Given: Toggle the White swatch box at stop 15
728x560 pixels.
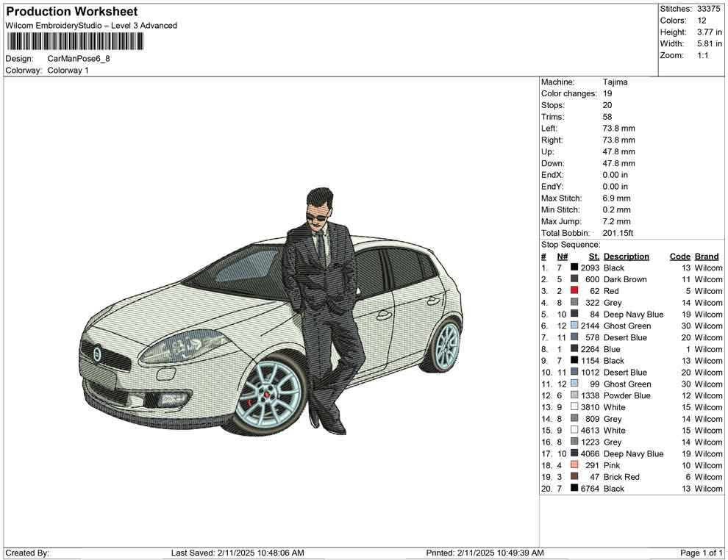Looking at the screenshot, I should pyautogui.click(x=573, y=431).
